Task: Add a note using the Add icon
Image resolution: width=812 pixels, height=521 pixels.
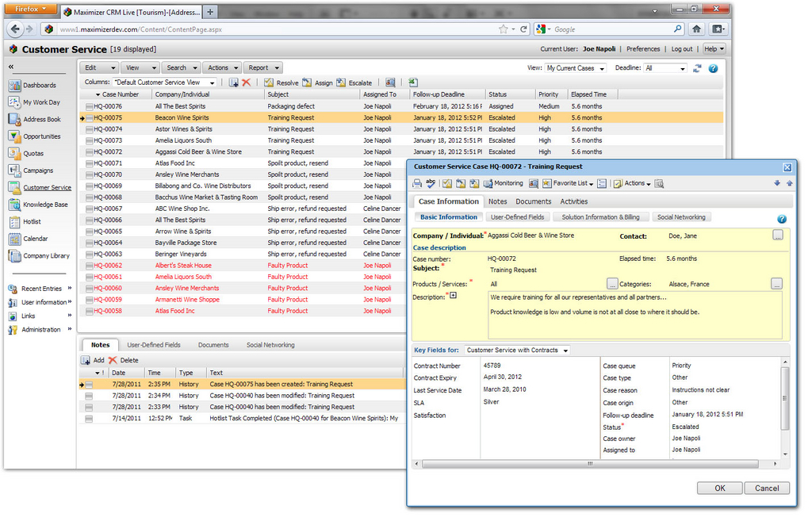Action: click(x=93, y=361)
